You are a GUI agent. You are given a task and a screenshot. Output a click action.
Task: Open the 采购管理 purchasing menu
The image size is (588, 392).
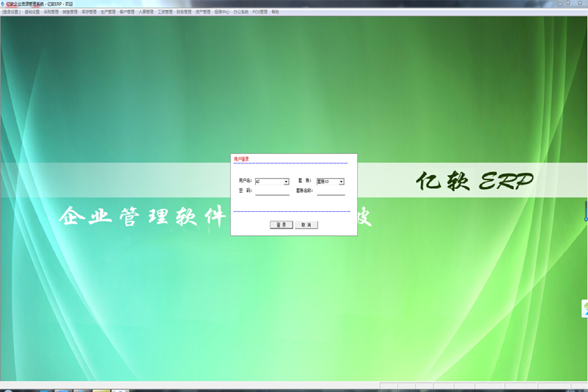point(51,13)
